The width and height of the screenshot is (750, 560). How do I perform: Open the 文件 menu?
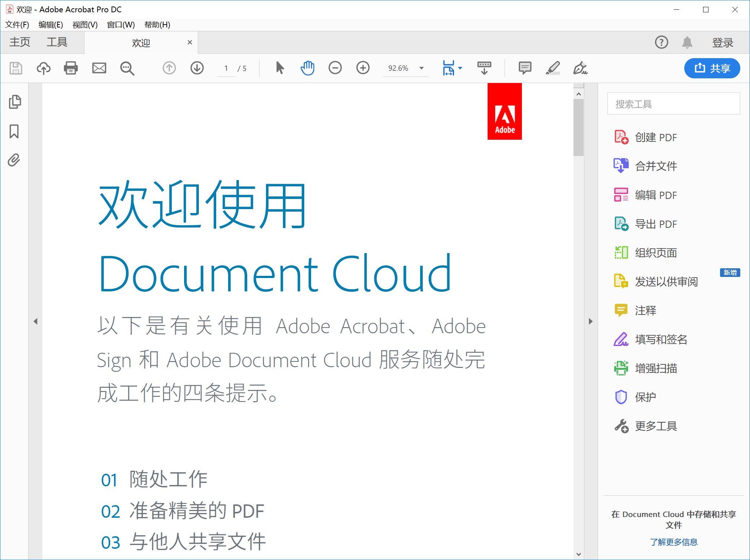(18, 24)
